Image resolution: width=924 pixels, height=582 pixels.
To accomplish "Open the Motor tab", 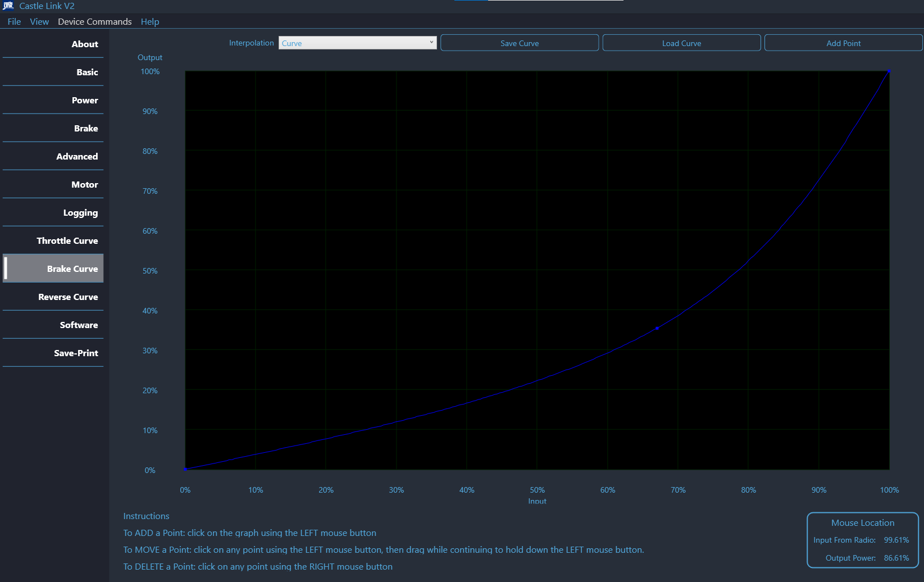I will point(53,184).
